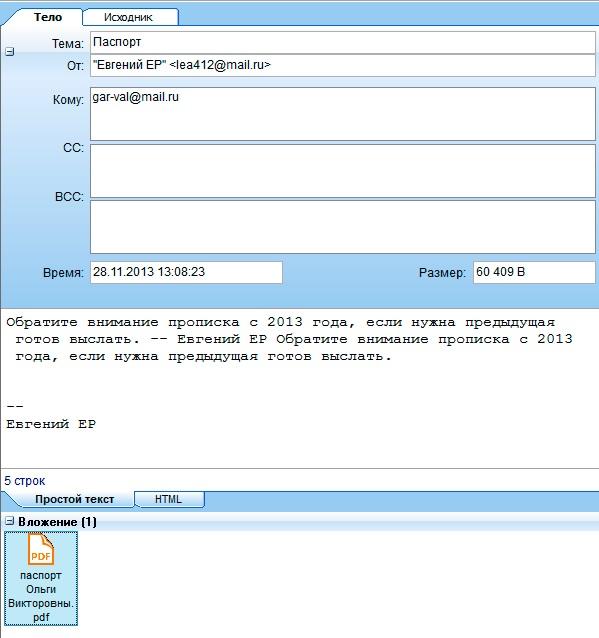Click the Время field showing 28.11.2013
The height and width of the screenshot is (638, 599).
tap(186, 272)
